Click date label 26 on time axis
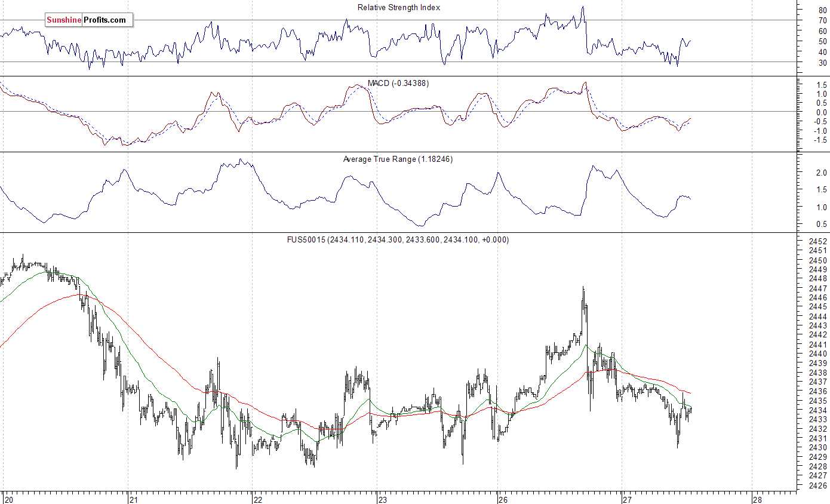 [x=503, y=499]
